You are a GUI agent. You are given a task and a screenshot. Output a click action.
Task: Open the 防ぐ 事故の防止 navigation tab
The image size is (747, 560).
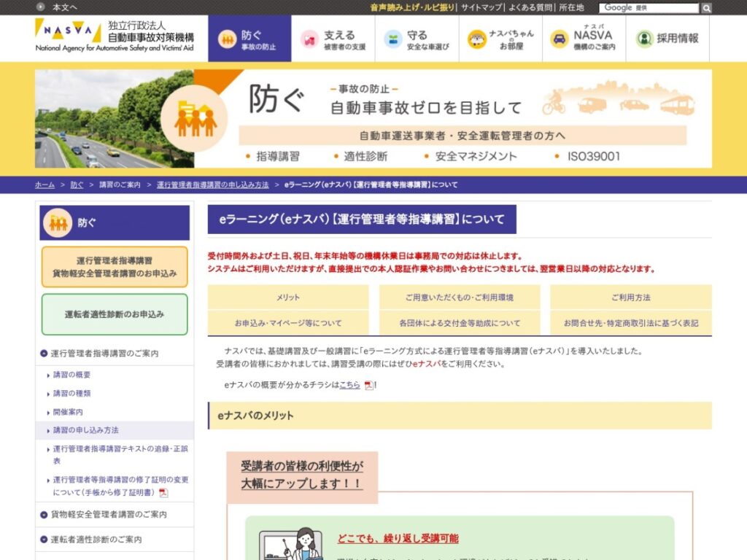pos(249,39)
